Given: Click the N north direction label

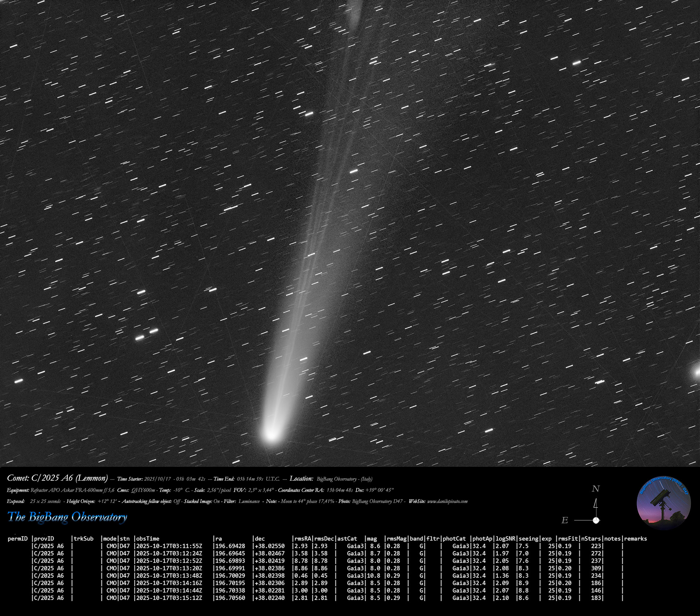Looking at the screenshot, I should pyautogui.click(x=595, y=489).
